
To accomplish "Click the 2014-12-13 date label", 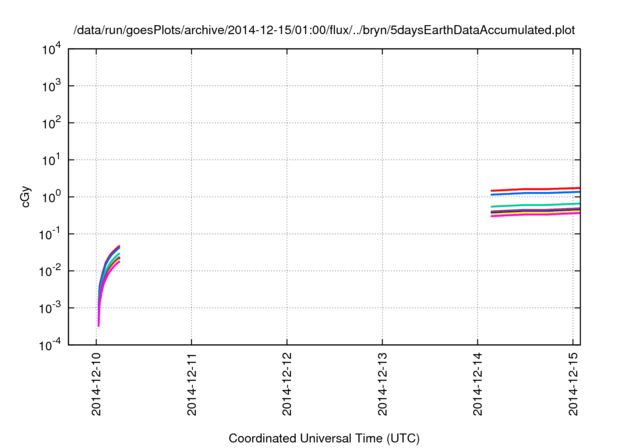I will 382,384.
